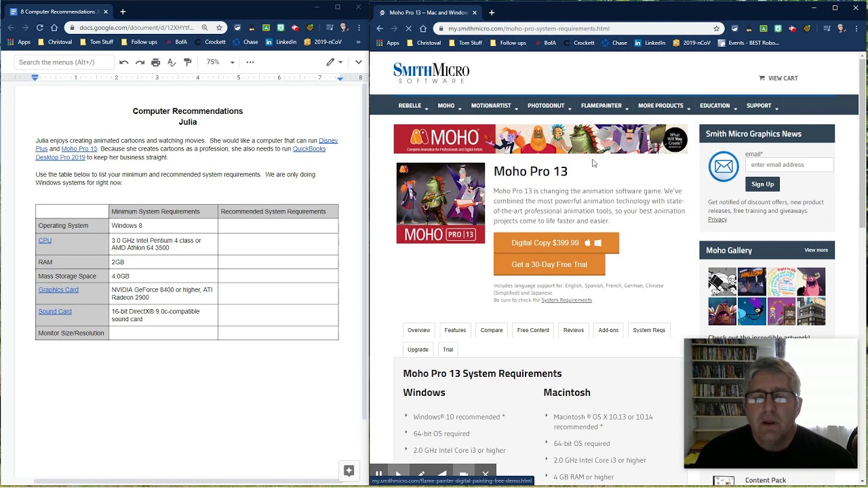This screenshot has height=488, width=868.
Task: Switch to the Features tab
Action: 455,330
